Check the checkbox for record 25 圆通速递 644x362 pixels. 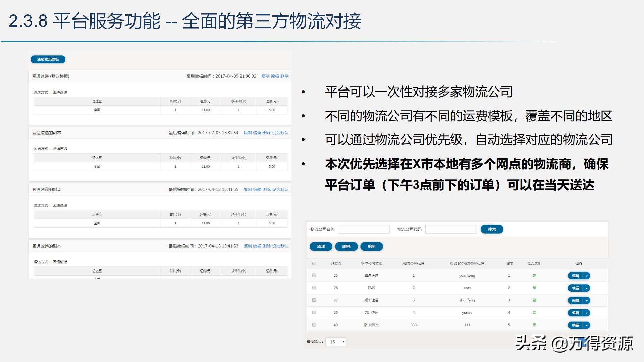[x=314, y=275]
